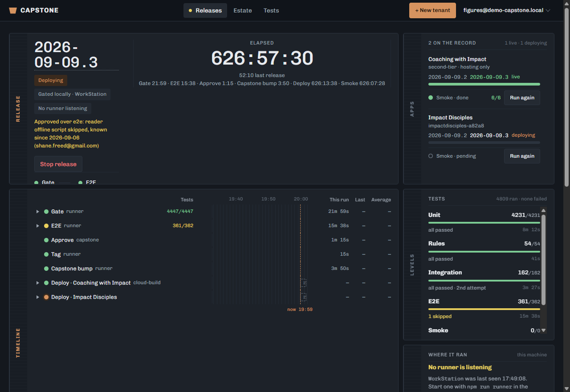Click the page vertical scrollbar thumb

point(566,97)
